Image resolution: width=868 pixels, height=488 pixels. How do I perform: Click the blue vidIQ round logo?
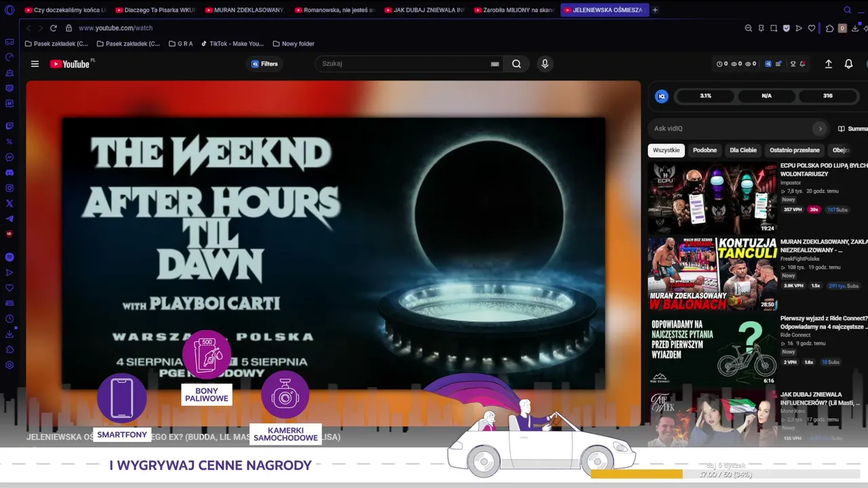pos(662,96)
